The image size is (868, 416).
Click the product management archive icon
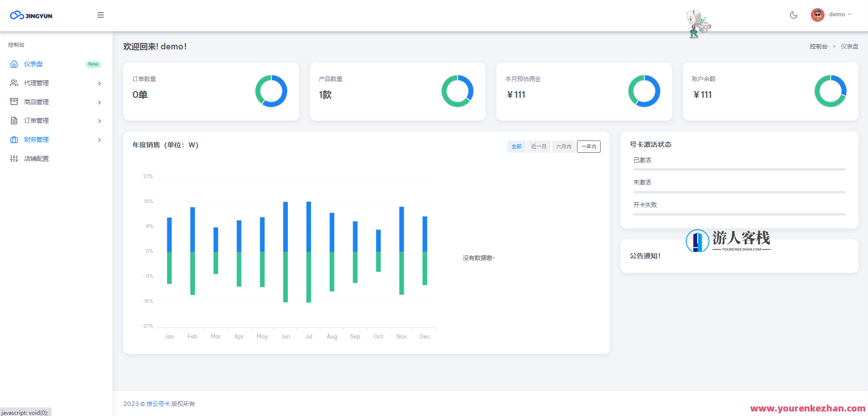click(x=14, y=102)
